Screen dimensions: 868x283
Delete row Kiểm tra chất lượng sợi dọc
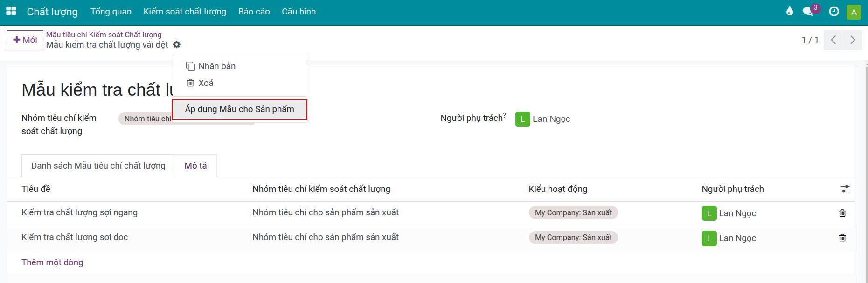point(842,238)
